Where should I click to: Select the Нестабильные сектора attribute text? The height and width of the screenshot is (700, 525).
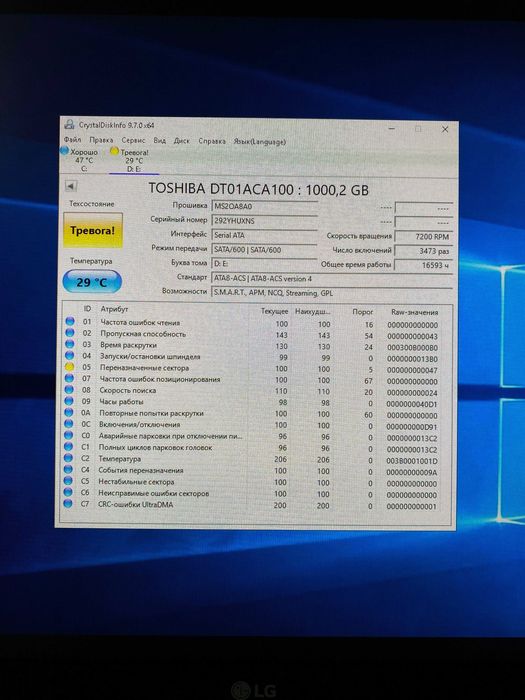[x=136, y=482]
